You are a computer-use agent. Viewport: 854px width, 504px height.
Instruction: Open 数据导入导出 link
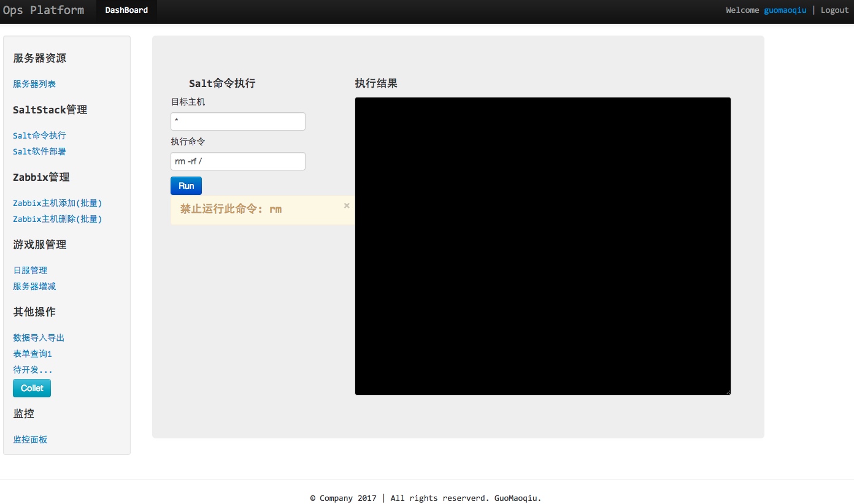coord(39,338)
